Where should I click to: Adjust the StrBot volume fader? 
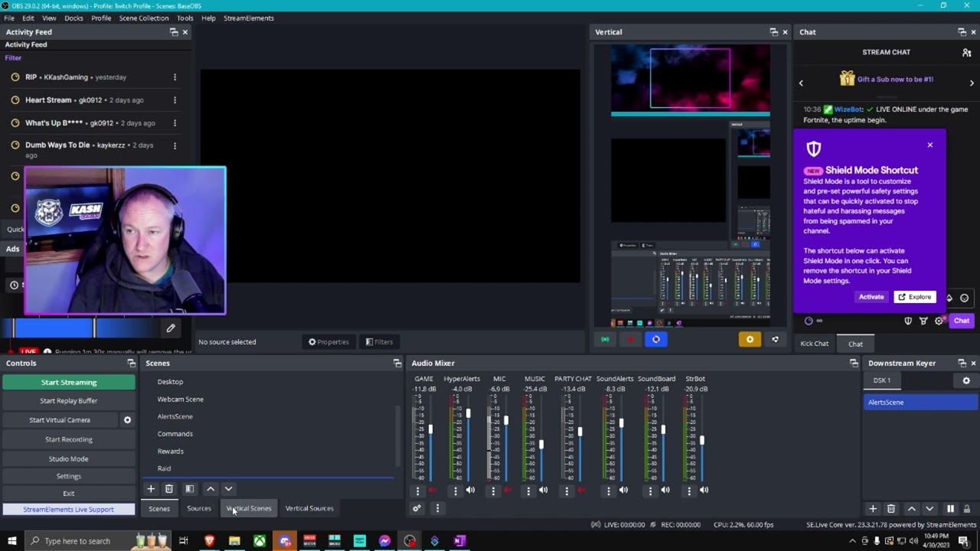coord(701,440)
